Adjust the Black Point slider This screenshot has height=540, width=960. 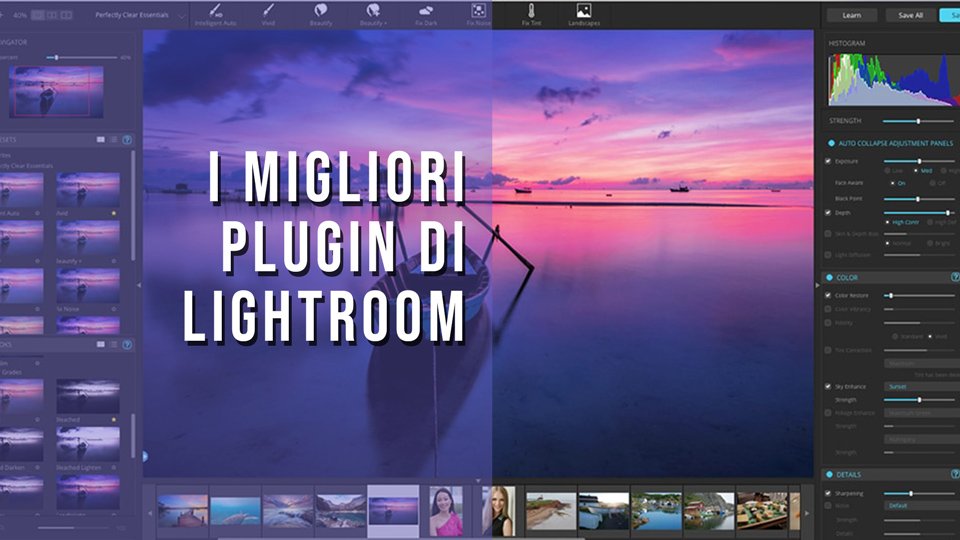click(x=918, y=199)
